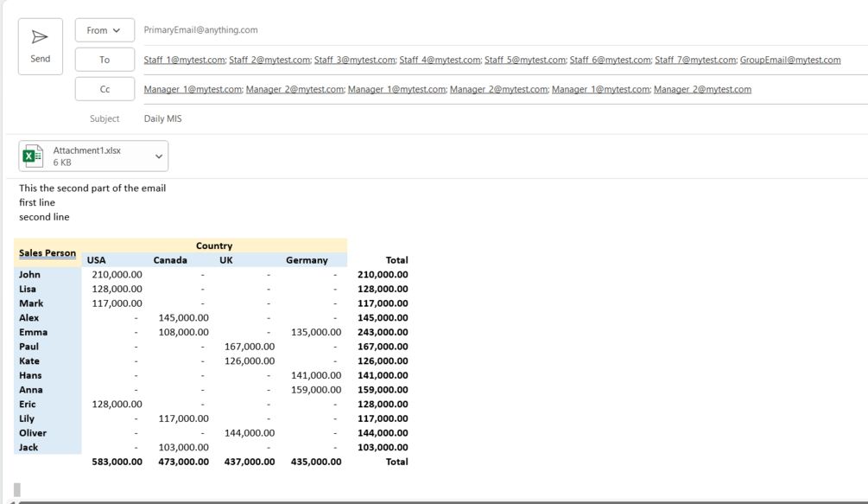The width and height of the screenshot is (868, 504).
Task: Select the Hans row name cell
Action: coord(48,375)
